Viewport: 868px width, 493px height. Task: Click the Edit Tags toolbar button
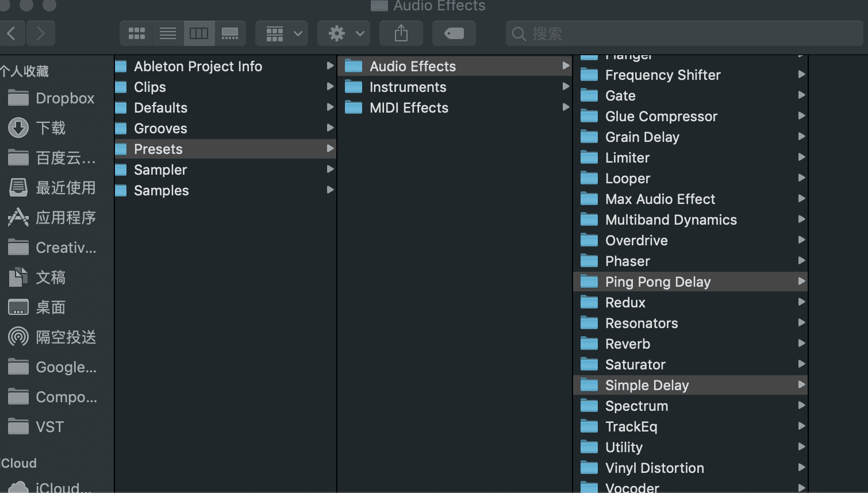(x=454, y=33)
